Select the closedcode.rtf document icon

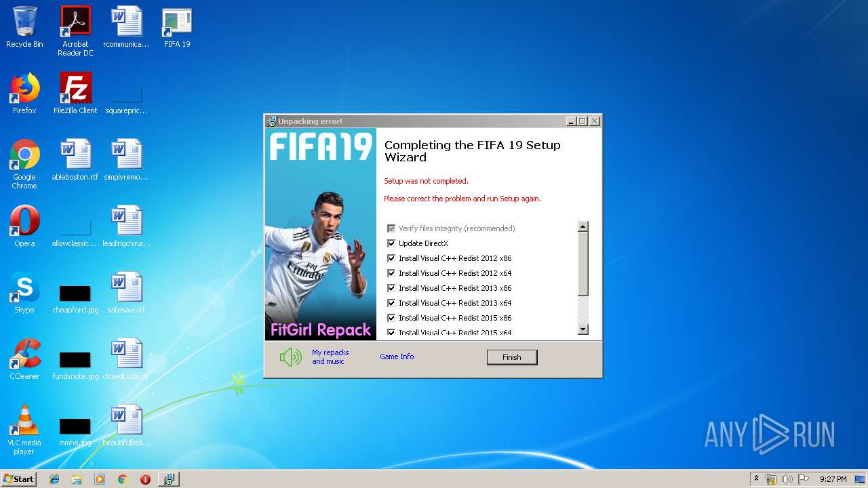point(126,359)
